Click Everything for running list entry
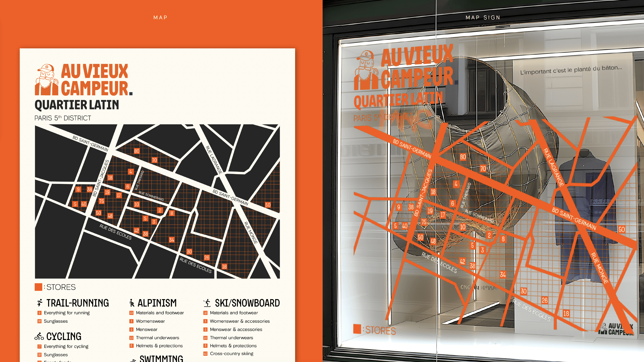644x362 pixels. click(67, 313)
